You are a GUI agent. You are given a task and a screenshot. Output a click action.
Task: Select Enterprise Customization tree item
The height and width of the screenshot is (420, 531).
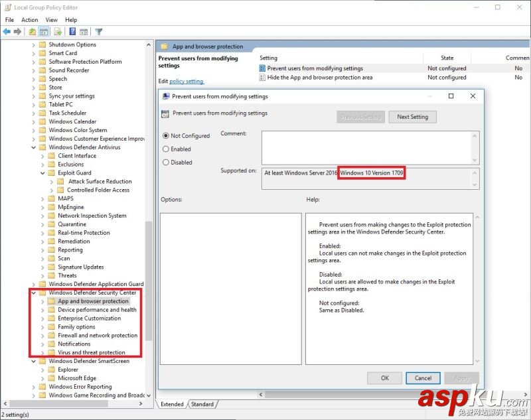(89, 318)
